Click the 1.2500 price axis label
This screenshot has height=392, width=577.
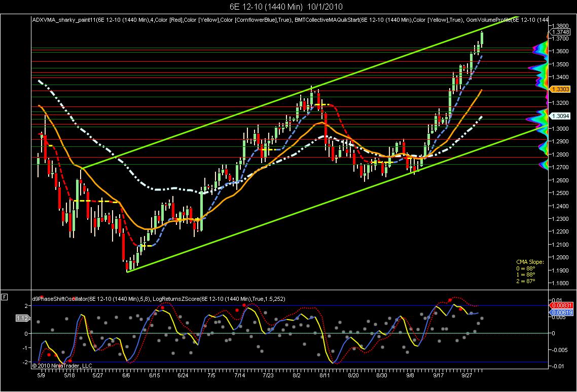[560, 193]
